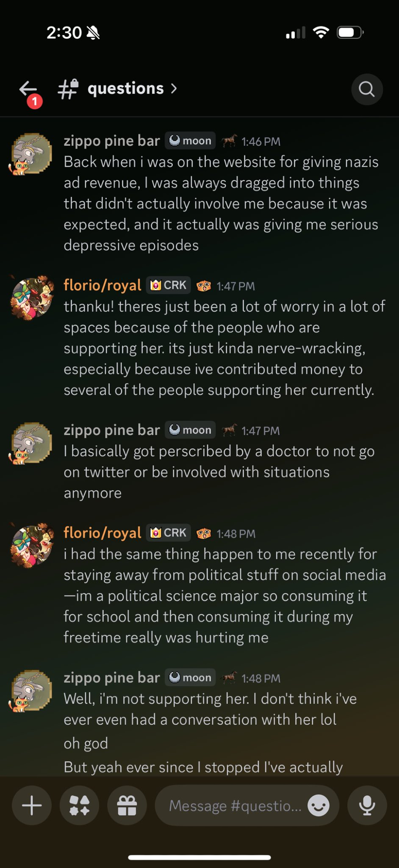Expand channel details chevron next to questions
Image resolution: width=399 pixels, height=868 pixels.
pyautogui.click(x=174, y=89)
